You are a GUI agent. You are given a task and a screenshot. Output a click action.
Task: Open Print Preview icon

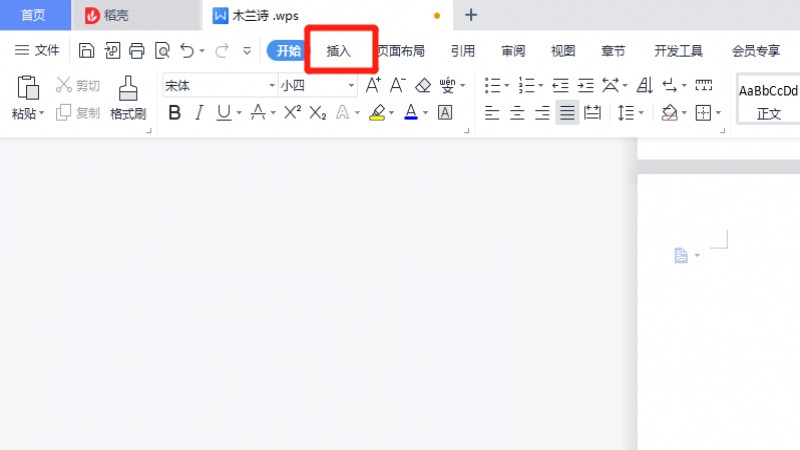pos(162,51)
